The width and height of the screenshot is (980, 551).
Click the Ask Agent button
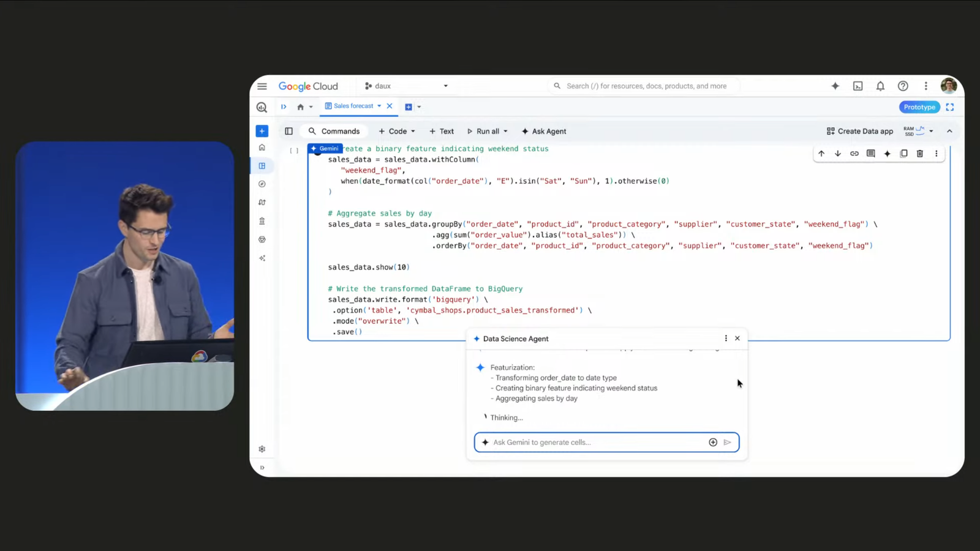pos(543,132)
